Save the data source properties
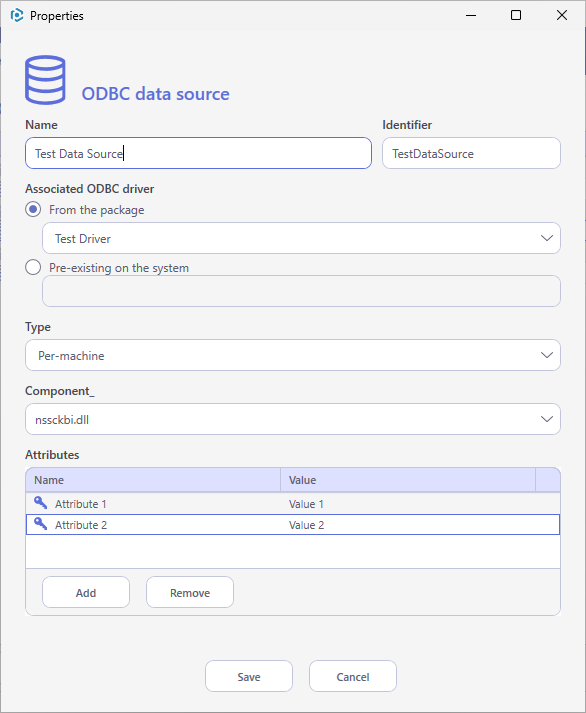Image resolution: width=586 pixels, height=713 pixels. click(x=249, y=677)
